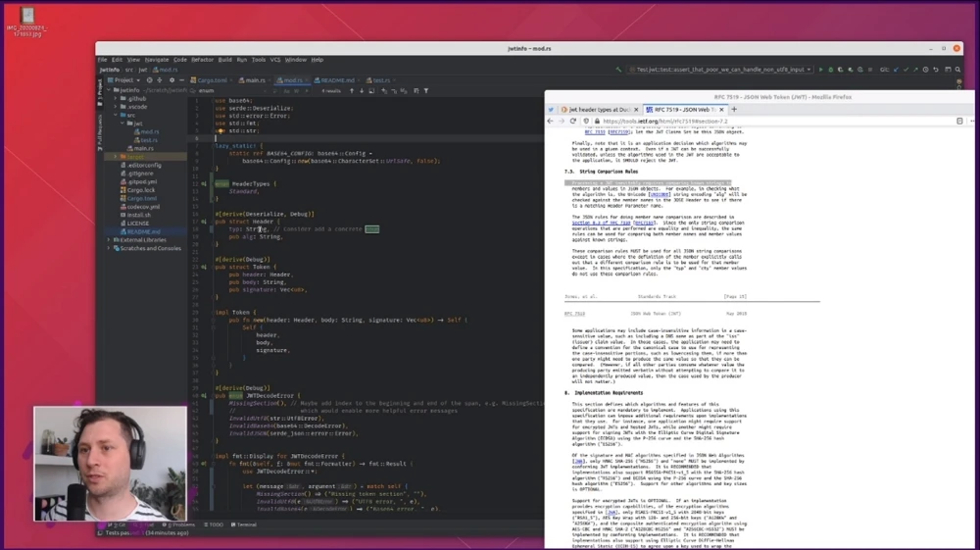The height and width of the screenshot is (550, 980).
Task: Click the Pull Requests side tab
Action: [99, 133]
